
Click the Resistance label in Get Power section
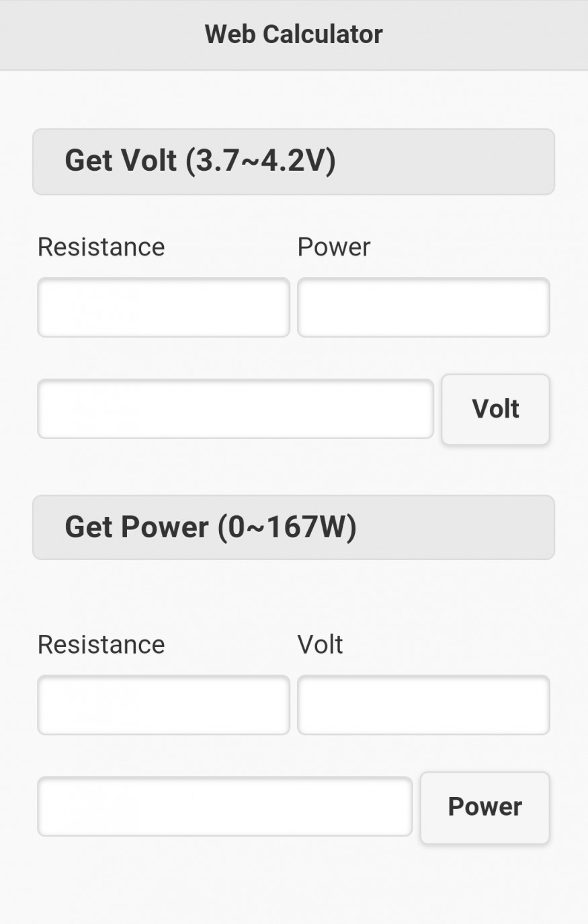click(101, 644)
